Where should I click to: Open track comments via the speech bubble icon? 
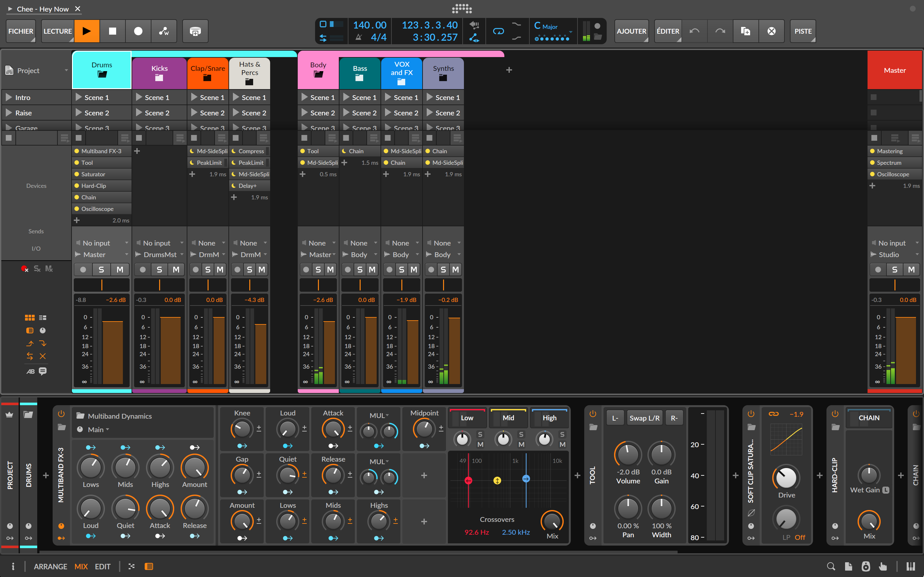click(x=42, y=371)
